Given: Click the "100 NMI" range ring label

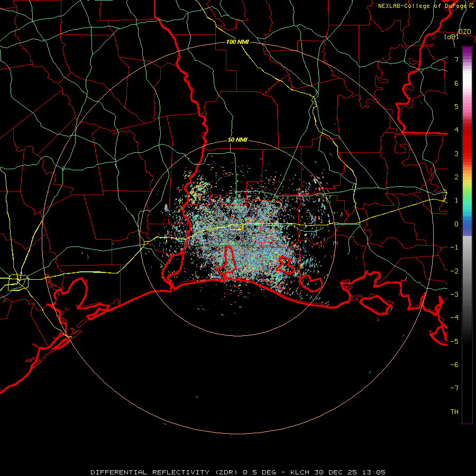Looking at the screenshot, I should (237, 42).
